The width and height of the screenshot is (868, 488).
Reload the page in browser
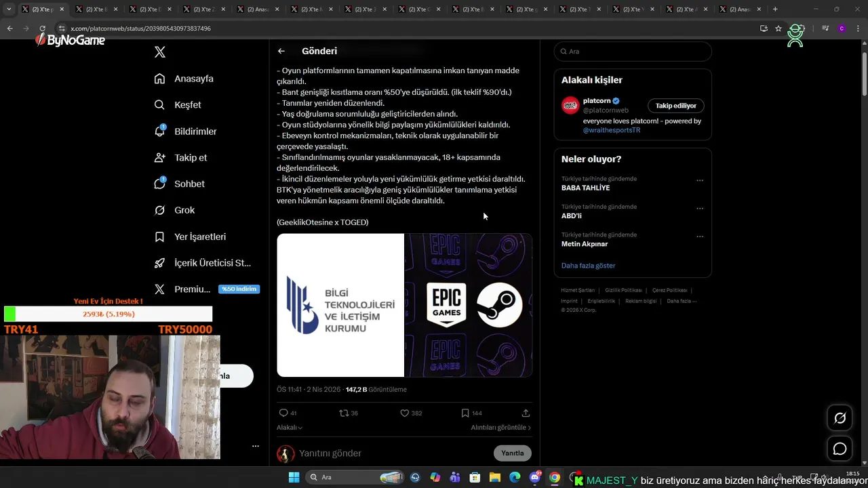[x=42, y=28]
